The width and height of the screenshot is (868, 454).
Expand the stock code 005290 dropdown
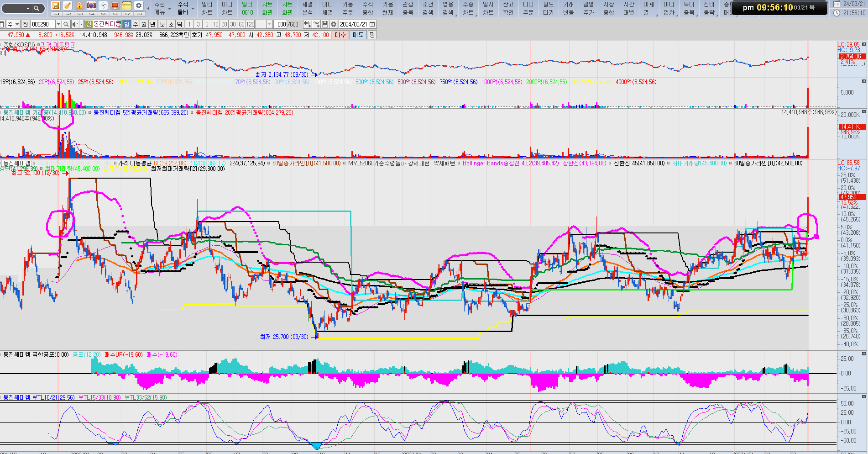pyautogui.click(x=58, y=24)
